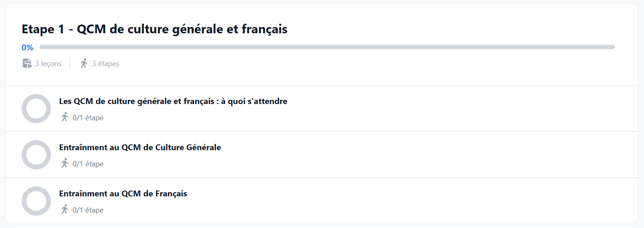Click '0/1 étape' under Culture Générale training
644x228 pixels.
click(x=88, y=164)
